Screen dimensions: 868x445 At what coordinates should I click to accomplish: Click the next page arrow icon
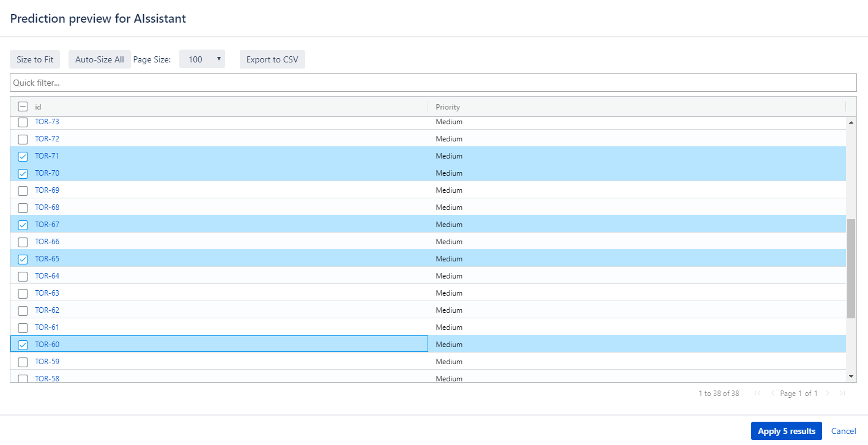click(828, 394)
